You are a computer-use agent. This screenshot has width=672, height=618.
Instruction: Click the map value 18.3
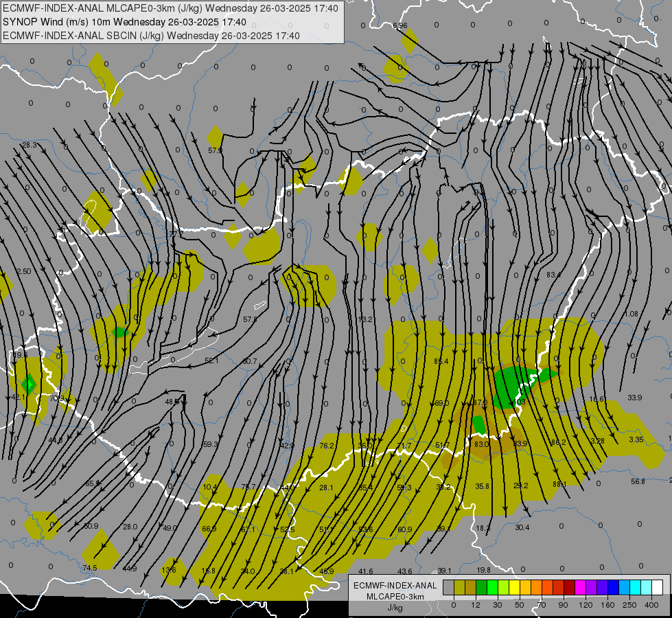(x=483, y=528)
